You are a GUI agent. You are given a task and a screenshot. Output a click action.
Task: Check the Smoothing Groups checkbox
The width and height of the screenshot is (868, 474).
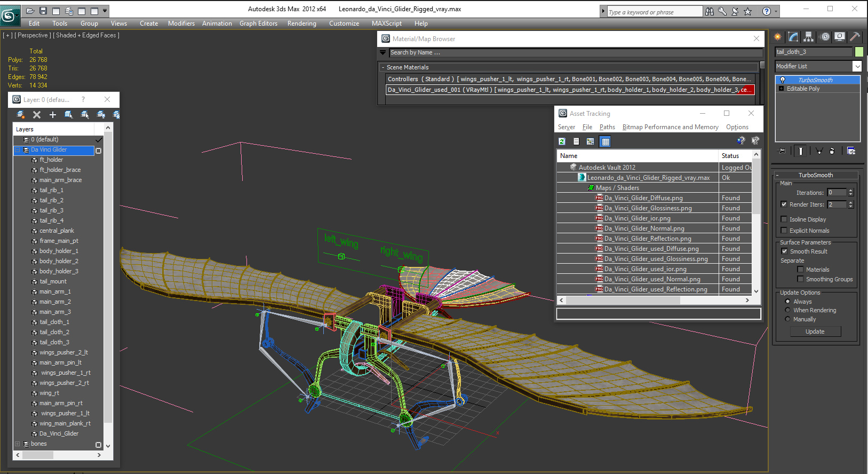click(x=800, y=279)
